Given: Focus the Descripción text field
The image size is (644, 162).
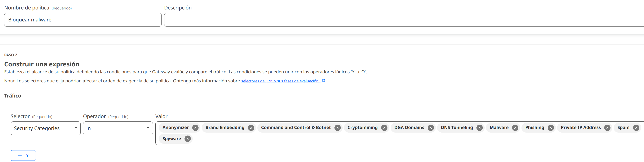Looking at the screenshot, I should pyautogui.click(x=400, y=20).
